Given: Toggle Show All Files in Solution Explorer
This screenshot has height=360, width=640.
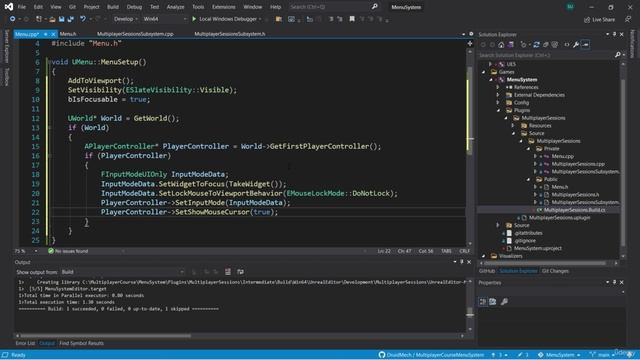Looking at the screenshot, I should [x=555, y=45].
